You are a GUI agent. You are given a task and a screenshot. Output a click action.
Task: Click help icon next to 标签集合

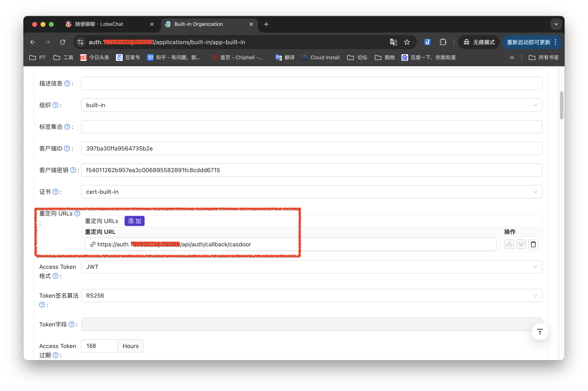pos(67,127)
